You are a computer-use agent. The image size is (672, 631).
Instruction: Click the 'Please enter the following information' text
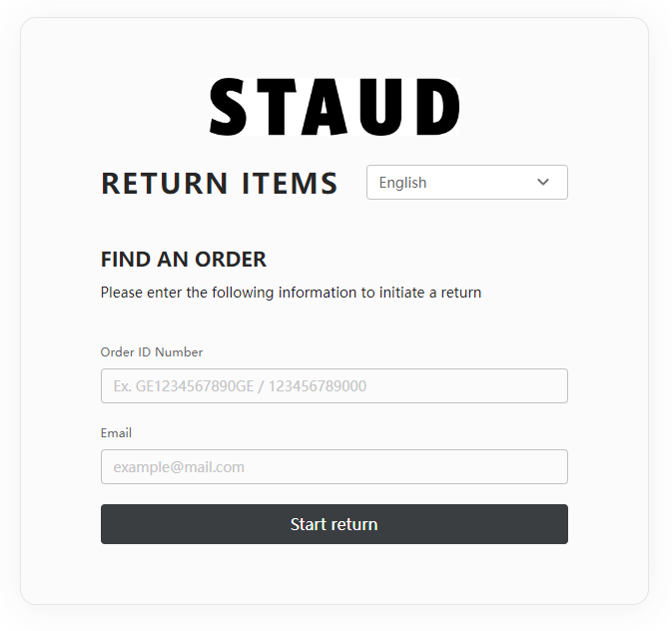(291, 294)
